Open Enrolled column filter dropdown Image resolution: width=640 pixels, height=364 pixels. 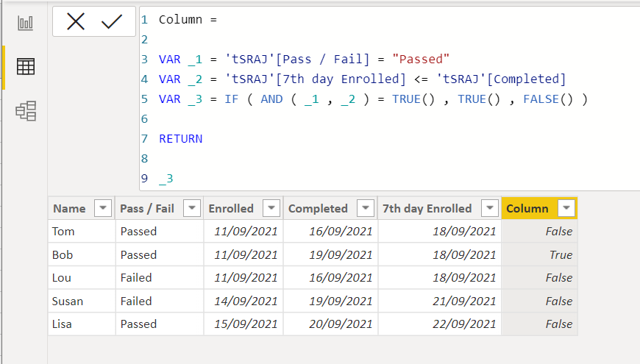pos(271,208)
